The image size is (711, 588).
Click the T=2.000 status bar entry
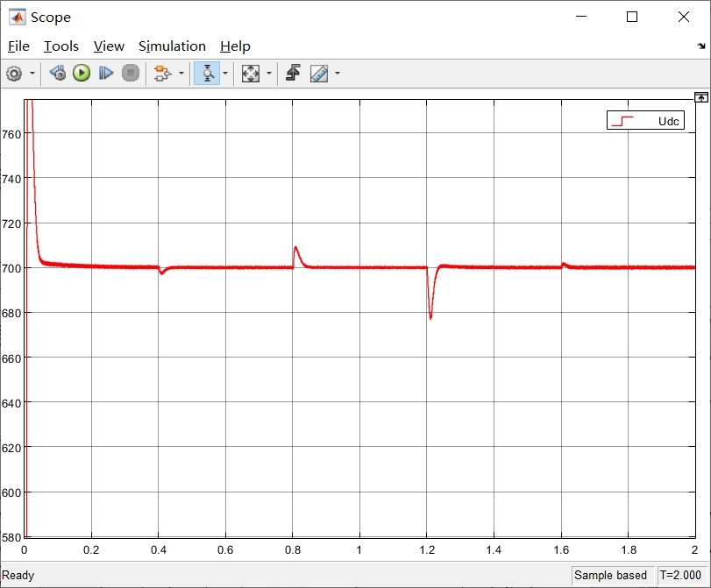680,576
